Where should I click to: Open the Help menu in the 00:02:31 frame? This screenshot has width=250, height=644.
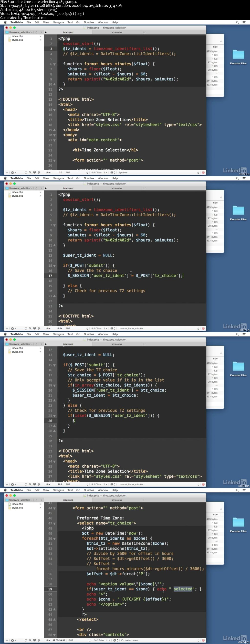(115, 178)
